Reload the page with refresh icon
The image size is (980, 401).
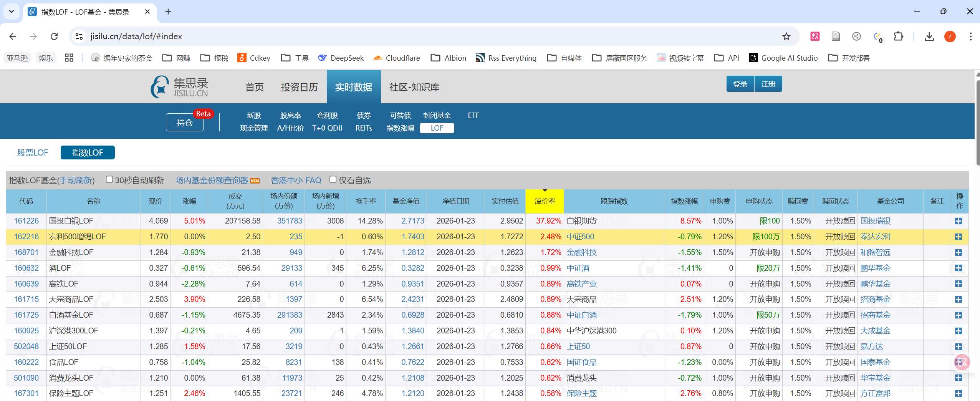coord(54,36)
